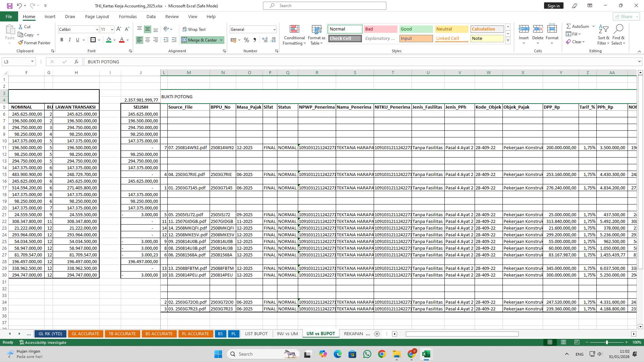
Task: Click Insert Function fx icon
Action: [76, 62]
